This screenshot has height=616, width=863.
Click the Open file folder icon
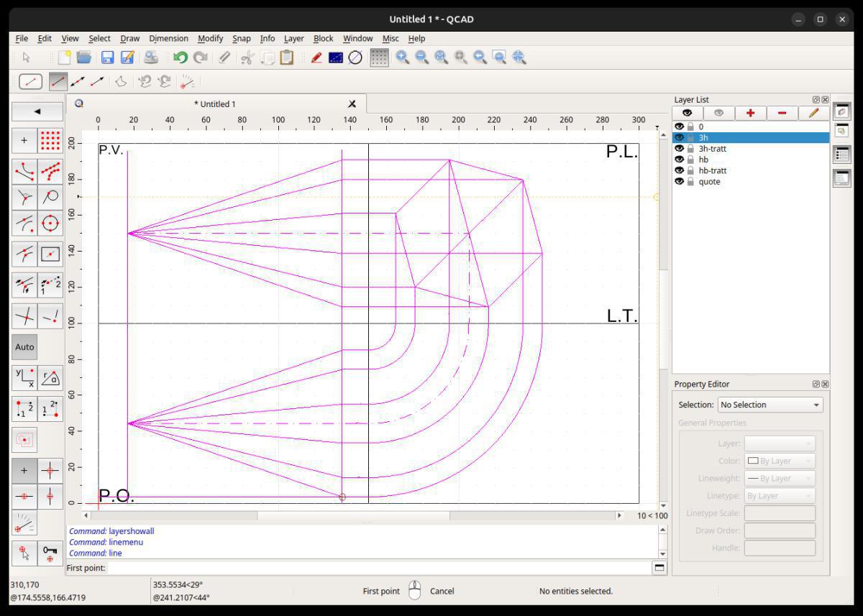coord(84,58)
